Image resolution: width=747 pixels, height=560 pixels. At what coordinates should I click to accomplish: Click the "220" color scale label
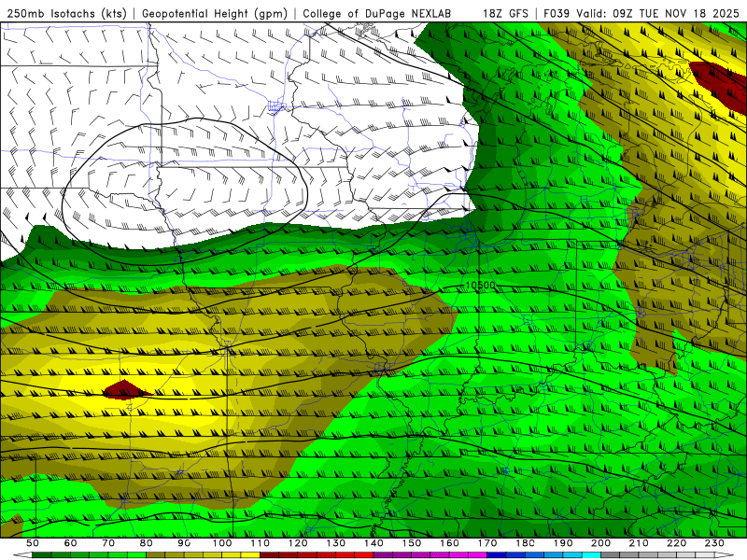676,543
